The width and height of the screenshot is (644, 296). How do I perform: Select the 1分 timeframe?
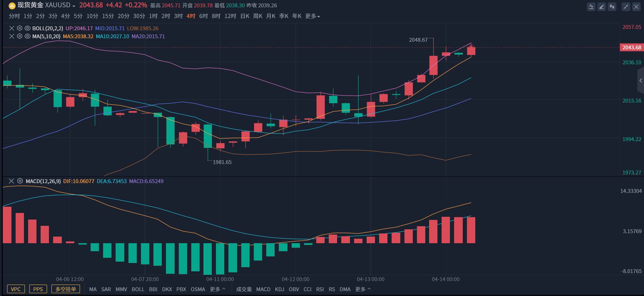pos(28,16)
